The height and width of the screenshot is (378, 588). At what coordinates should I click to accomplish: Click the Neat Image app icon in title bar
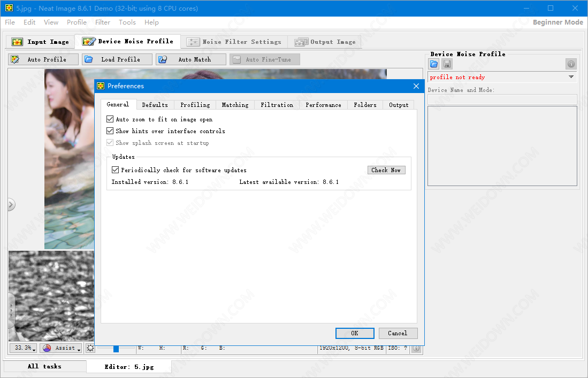[x=9, y=8]
